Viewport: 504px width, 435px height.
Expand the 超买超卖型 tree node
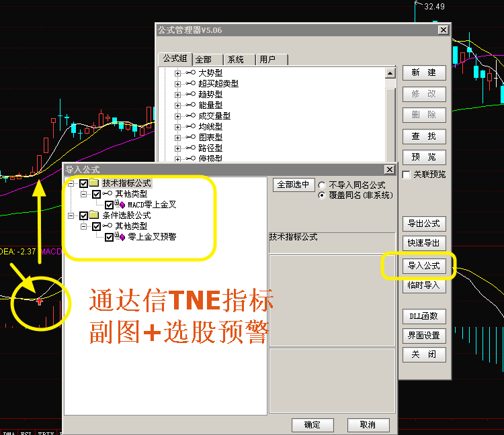(x=177, y=84)
